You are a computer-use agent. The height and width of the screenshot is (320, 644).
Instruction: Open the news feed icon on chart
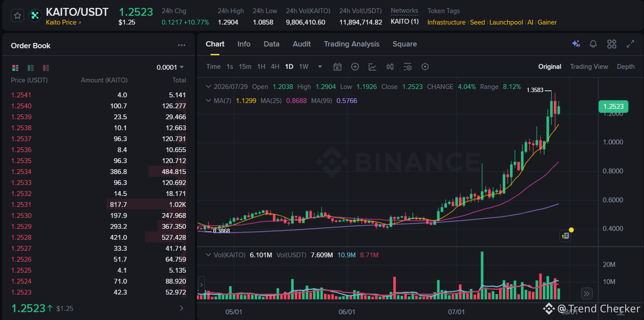tap(566, 235)
